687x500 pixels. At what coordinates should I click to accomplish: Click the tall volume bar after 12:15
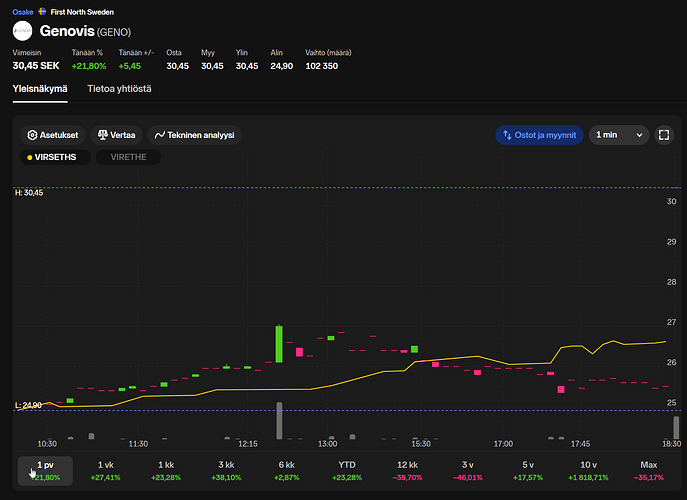tap(279, 421)
